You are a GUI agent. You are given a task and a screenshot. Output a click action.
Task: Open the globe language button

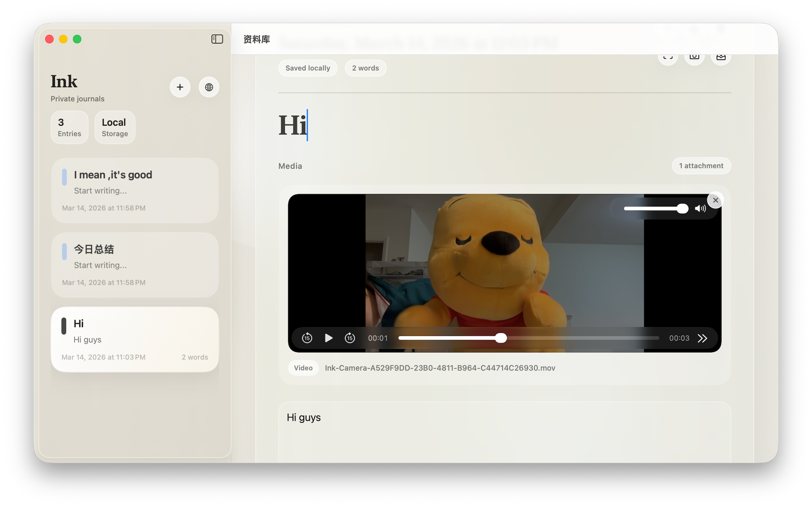209,87
